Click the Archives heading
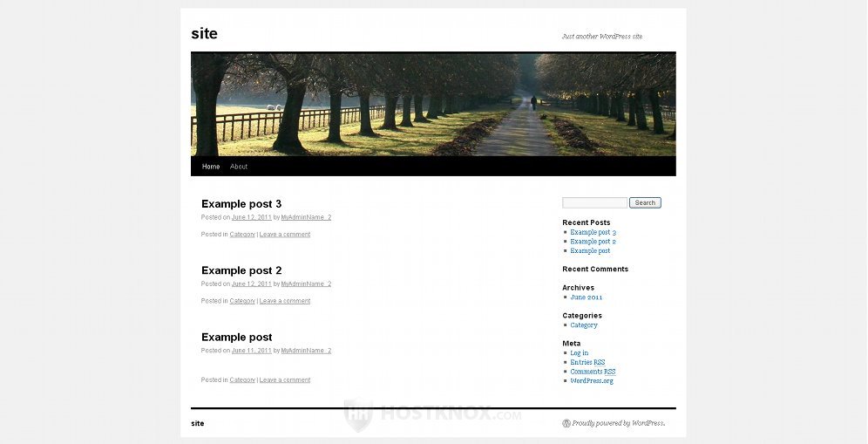Image resolution: width=868 pixels, height=444 pixels. pyautogui.click(x=579, y=288)
